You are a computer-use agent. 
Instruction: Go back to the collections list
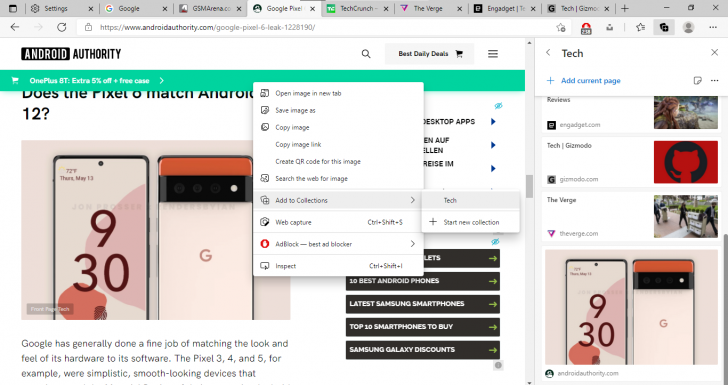click(548, 53)
